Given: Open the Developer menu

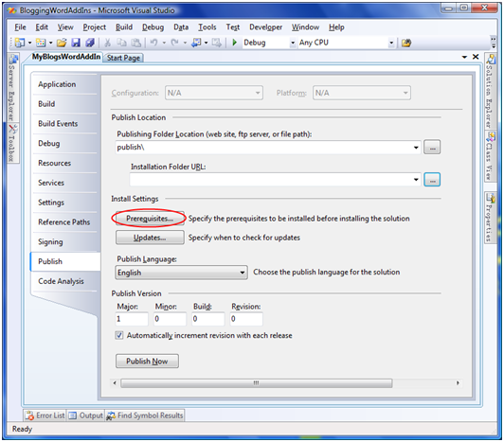Looking at the screenshot, I should pyautogui.click(x=265, y=27).
